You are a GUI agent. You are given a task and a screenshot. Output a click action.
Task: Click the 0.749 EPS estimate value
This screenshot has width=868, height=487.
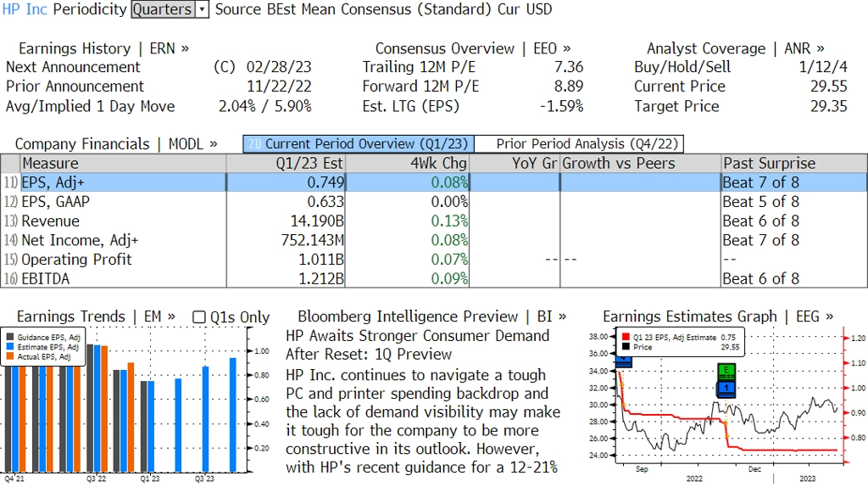(325, 182)
